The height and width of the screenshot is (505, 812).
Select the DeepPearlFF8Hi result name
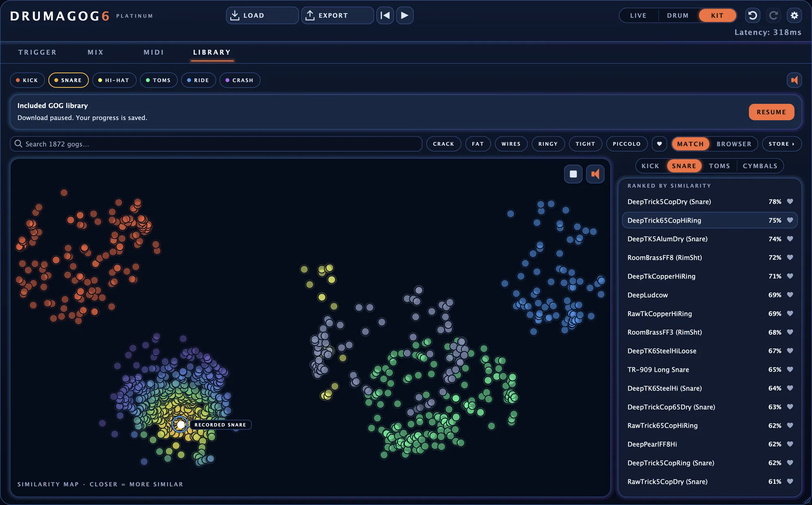click(x=652, y=444)
